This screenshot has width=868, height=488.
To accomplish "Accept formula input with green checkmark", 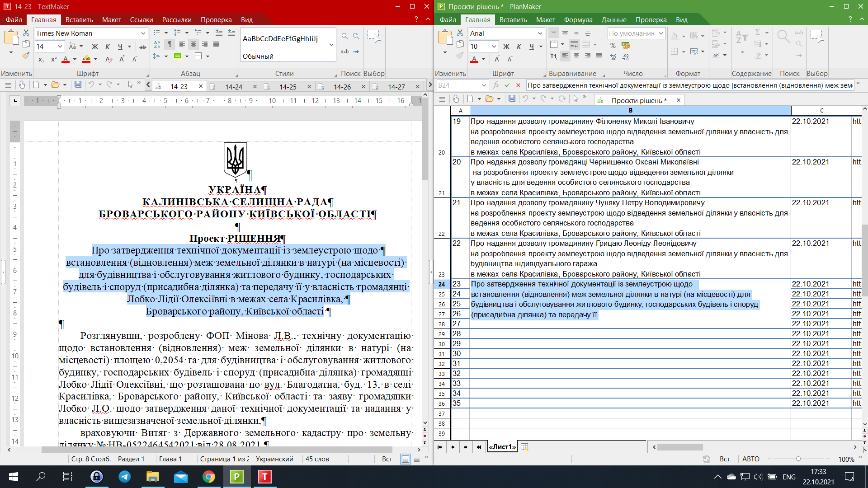I will point(507,85).
